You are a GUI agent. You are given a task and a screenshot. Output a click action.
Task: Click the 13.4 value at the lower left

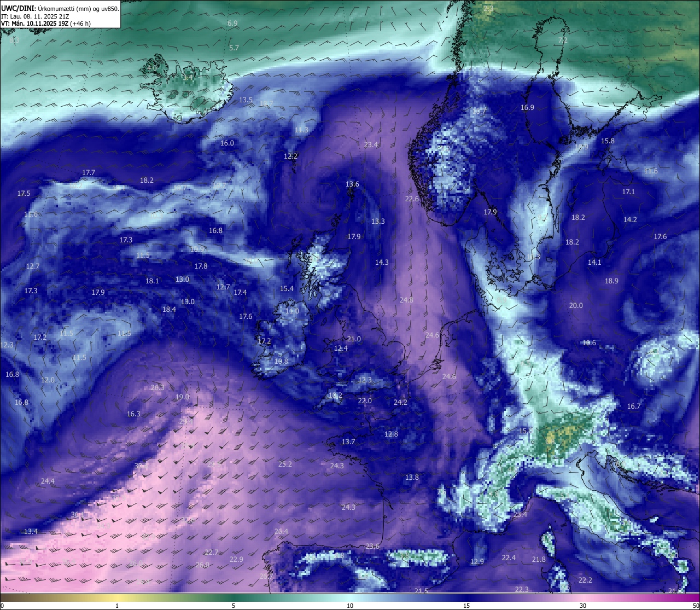pos(31,532)
